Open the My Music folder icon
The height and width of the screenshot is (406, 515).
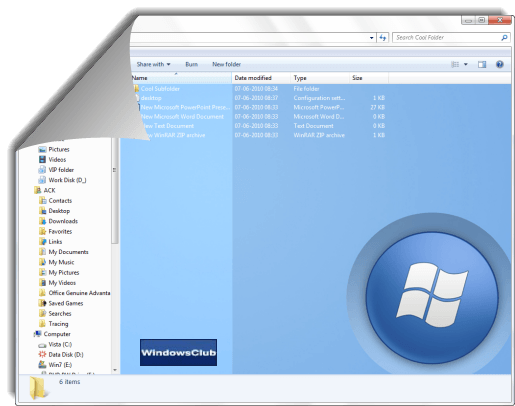[x=42, y=262]
